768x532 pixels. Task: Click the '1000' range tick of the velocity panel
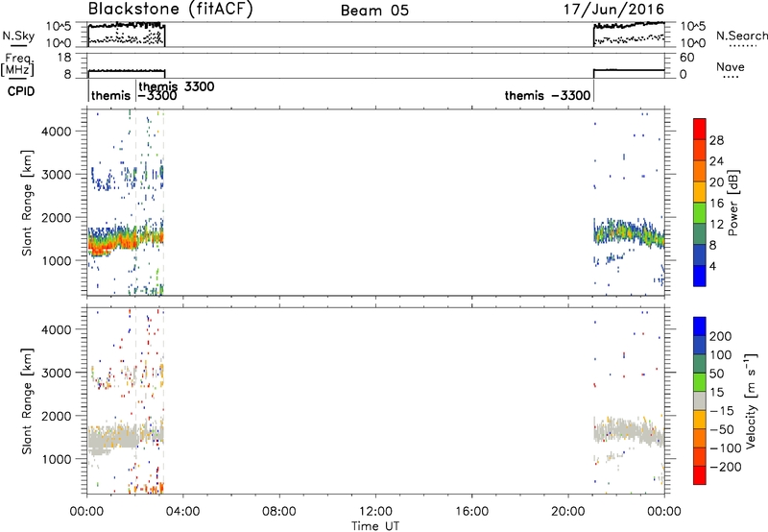(x=57, y=459)
